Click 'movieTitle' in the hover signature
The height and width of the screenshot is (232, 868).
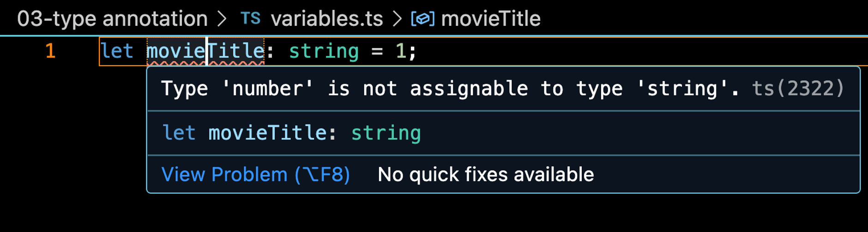tap(267, 133)
